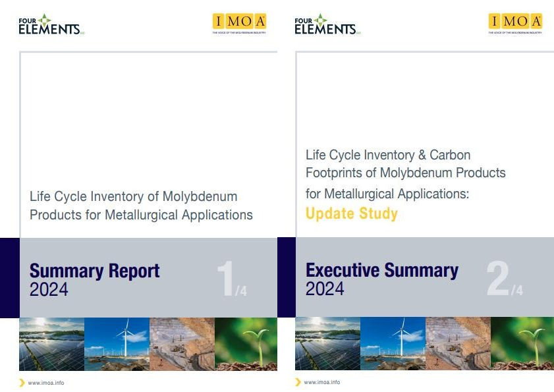The image size is (554, 392).
Task: Select the solar panel photo on the left cover
Action: tap(52, 344)
